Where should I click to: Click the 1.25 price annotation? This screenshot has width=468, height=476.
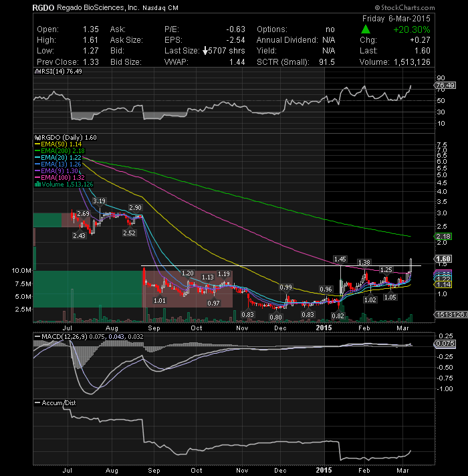click(x=386, y=270)
